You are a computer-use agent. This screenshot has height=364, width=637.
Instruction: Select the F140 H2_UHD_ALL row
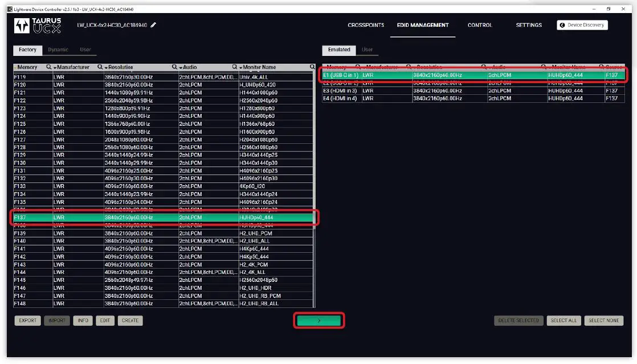pyautogui.click(x=164, y=241)
